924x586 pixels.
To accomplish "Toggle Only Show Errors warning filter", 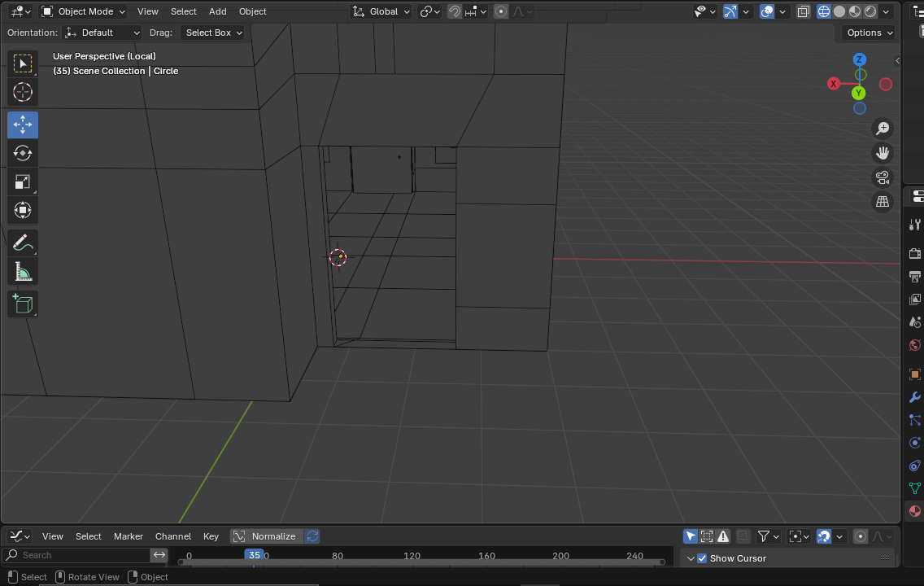I will pos(723,536).
